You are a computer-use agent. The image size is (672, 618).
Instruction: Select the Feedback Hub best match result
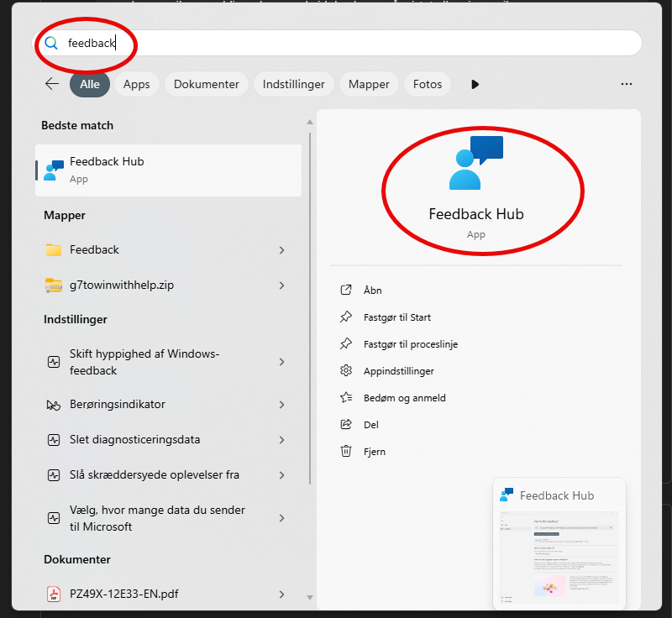169,170
